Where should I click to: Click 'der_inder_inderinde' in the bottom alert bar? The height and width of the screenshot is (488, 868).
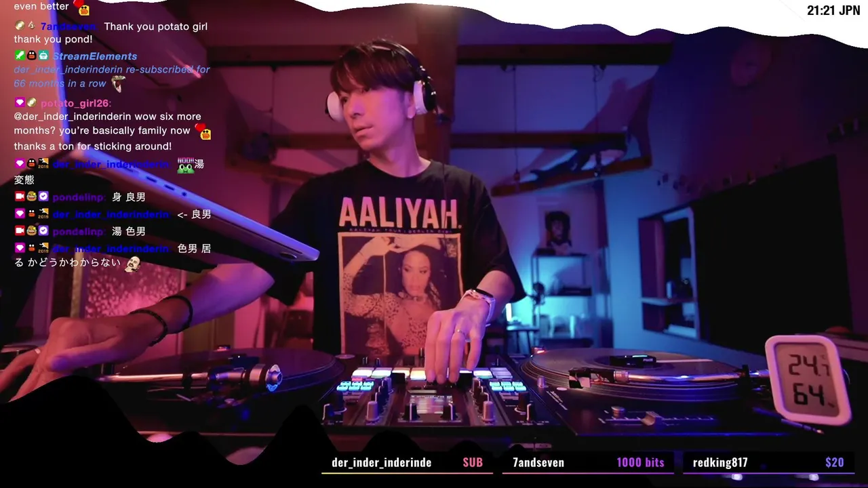tap(382, 462)
